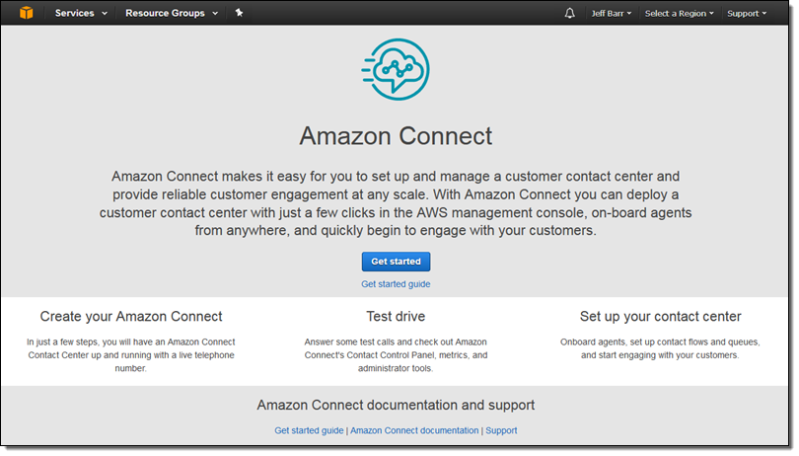The height and width of the screenshot is (456, 799).
Task: Open the Support link in footer
Action: click(501, 431)
